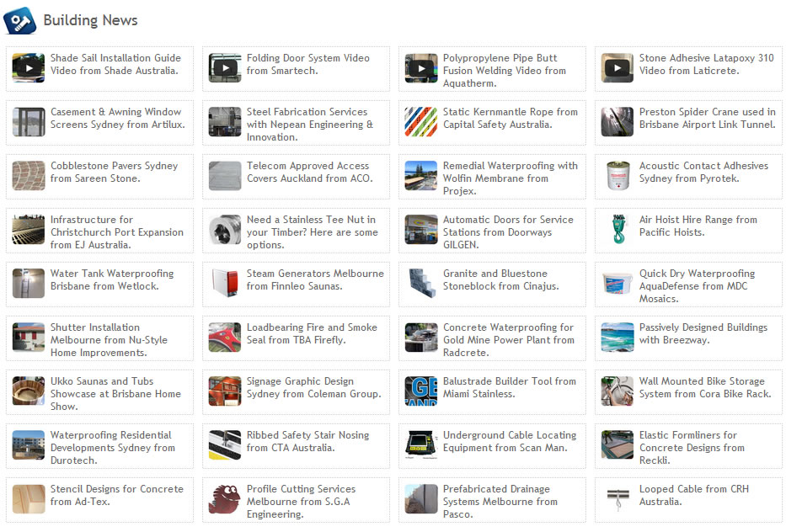Open the Steam Generators Melbourne thumbnail
786x532 pixels.
225,284
